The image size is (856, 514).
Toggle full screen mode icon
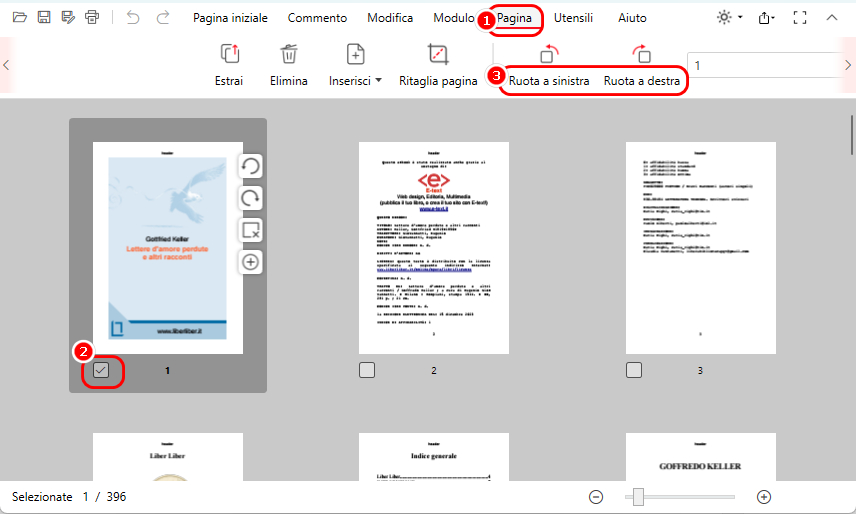pos(800,18)
